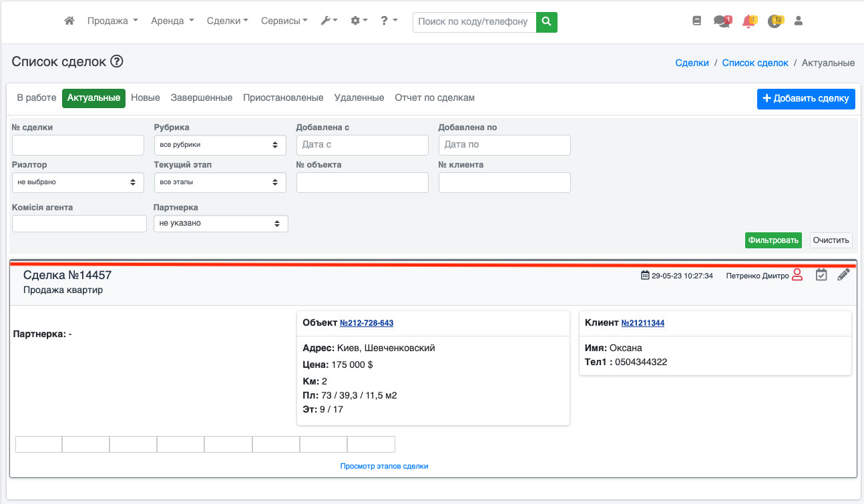864x504 pixels.
Task: Click the calendar check icon on deal
Action: point(821,275)
